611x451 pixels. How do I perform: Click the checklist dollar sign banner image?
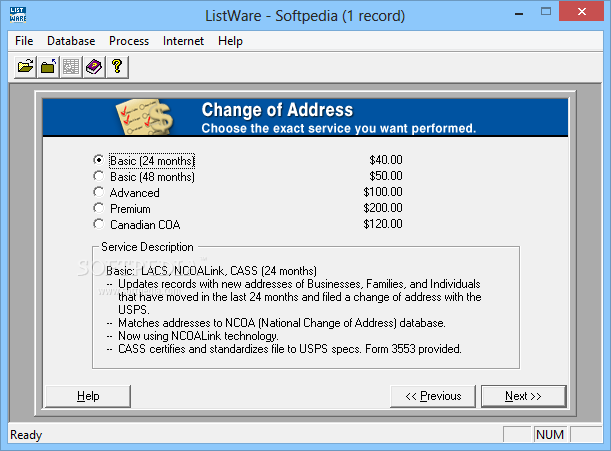click(x=145, y=117)
